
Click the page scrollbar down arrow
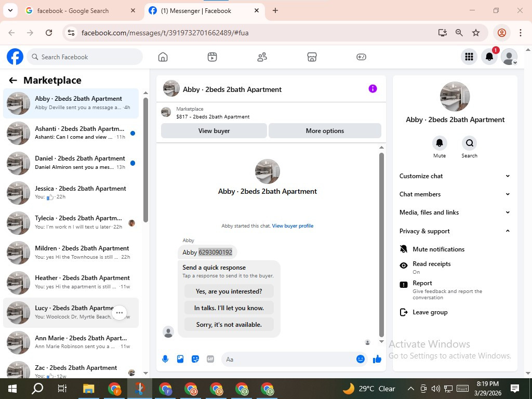[528, 373]
